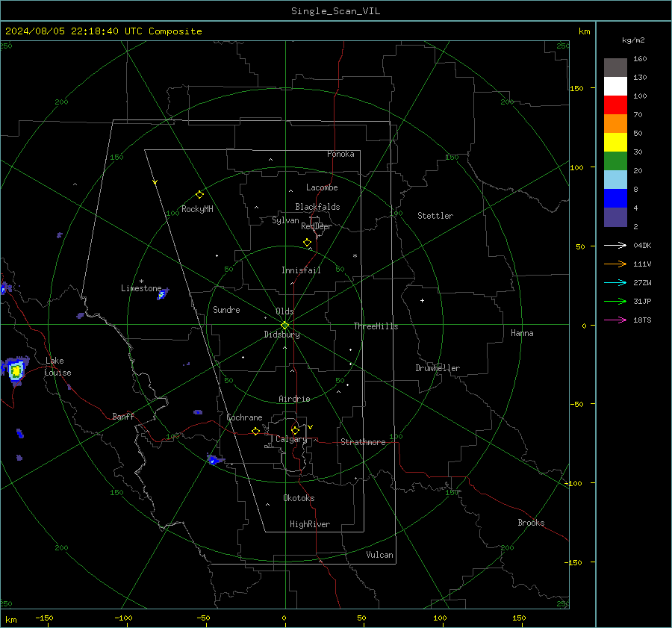Screen dimensions: 672x628
Task: Click the yellow V marker northwest of RockyMH
Action: tap(155, 182)
